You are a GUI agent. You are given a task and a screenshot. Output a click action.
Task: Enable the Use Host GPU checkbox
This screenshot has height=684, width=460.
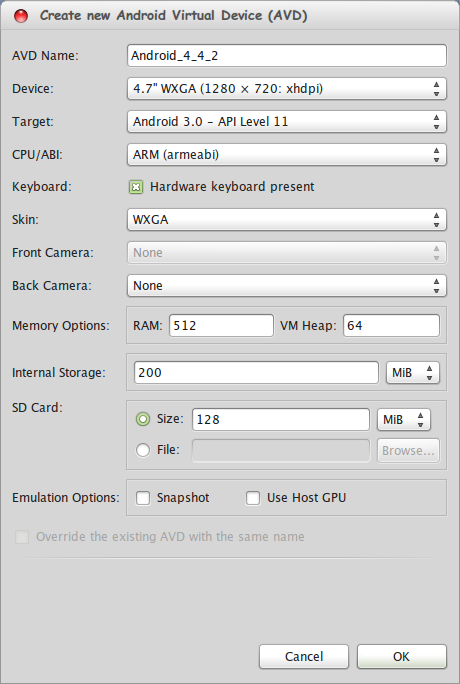253,498
